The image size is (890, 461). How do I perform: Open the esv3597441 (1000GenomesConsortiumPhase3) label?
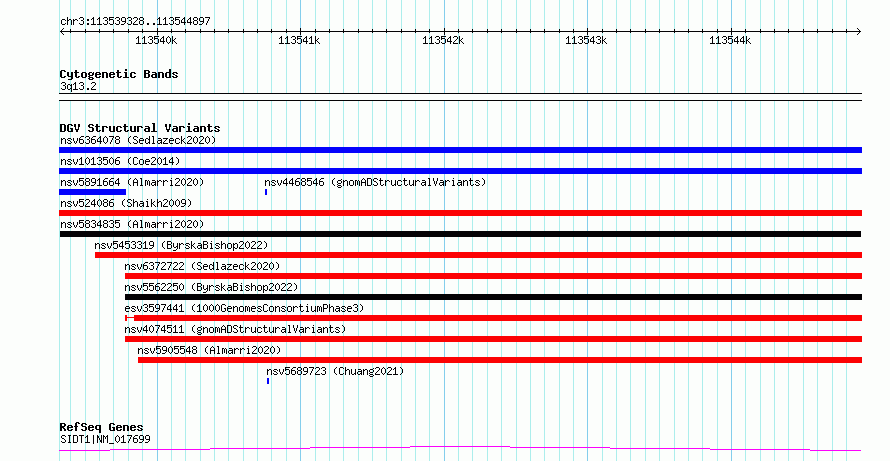click(x=244, y=308)
